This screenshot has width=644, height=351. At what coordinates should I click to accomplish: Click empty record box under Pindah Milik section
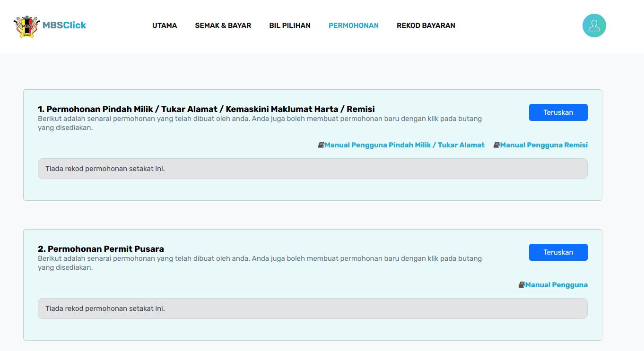[312, 169]
